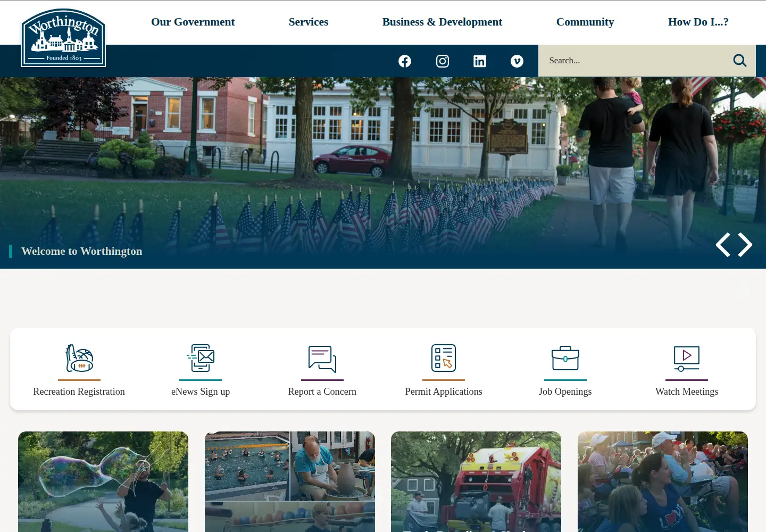Screen dimensions: 766x532
Task: Open the Services menu
Action: (309, 22)
